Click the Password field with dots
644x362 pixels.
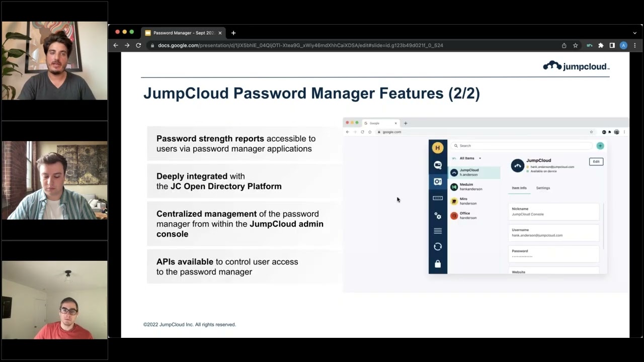click(554, 254)
